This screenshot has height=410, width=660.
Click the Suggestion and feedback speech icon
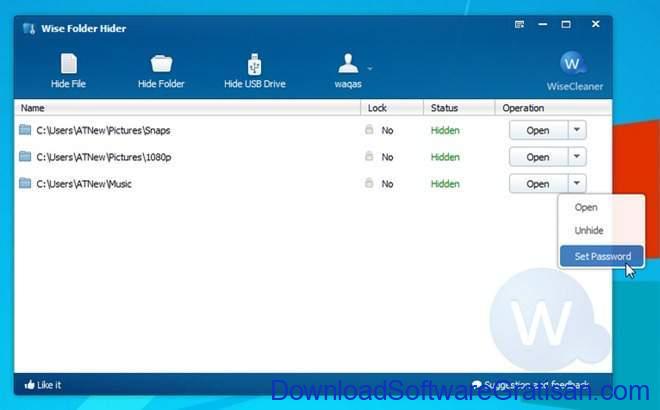click(476, 385)
